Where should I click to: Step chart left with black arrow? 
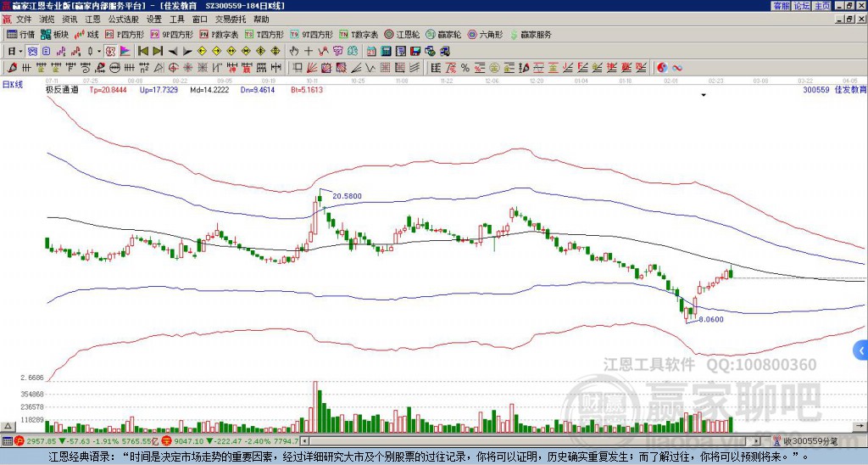tap(173, 52)
